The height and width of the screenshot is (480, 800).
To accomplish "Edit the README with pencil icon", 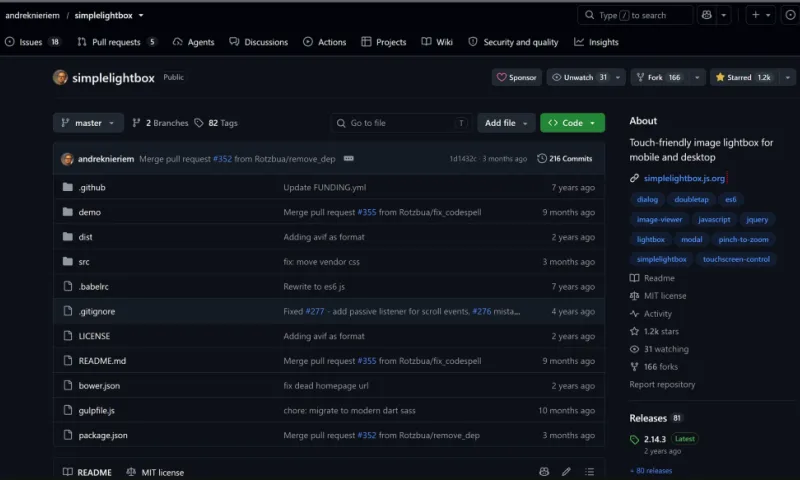I will coord(566,471).
